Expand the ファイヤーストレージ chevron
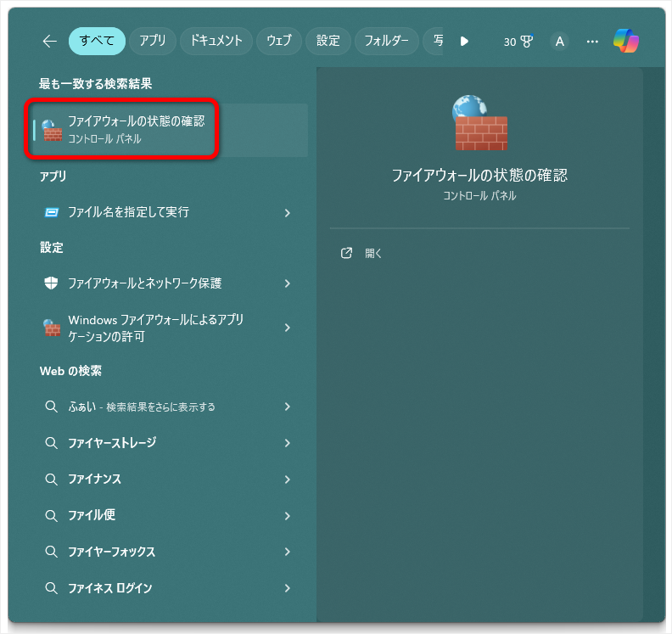The image size is (672, 634). 288,443
